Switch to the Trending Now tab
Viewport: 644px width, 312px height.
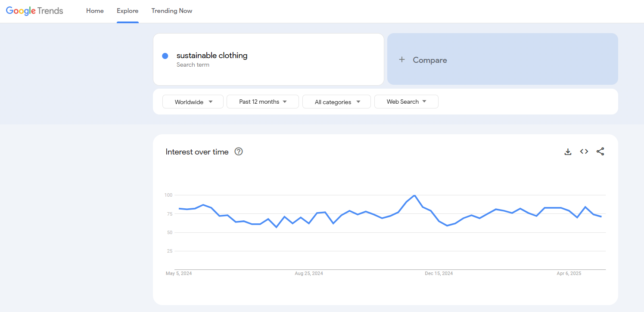[172, 11]
